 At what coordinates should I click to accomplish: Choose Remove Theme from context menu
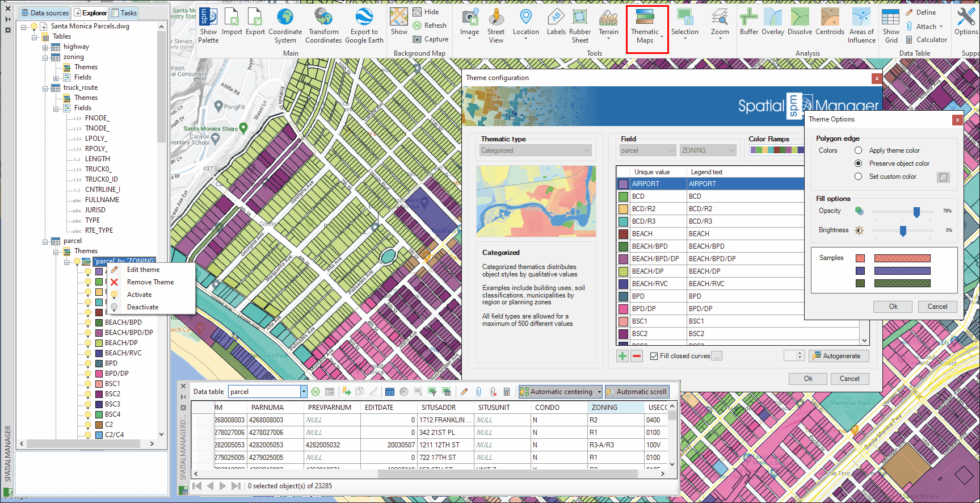click(150, 282)
